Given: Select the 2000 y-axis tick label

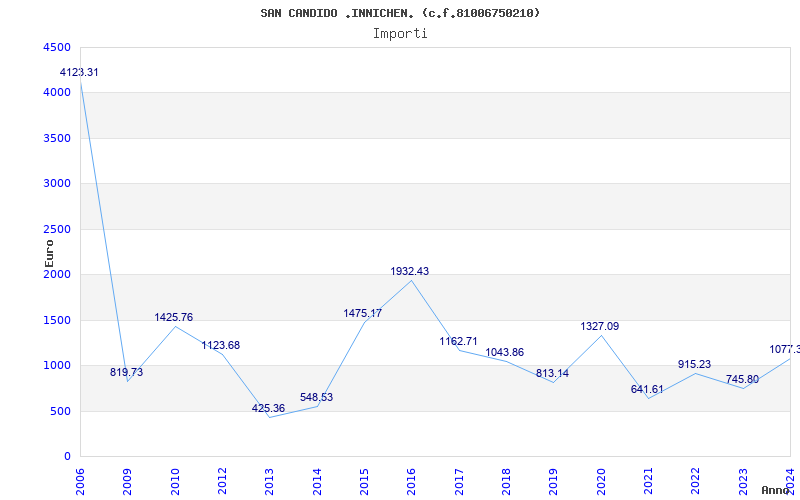Looking at the screenshot, I should pyautogui.click(x=57, y=274).
